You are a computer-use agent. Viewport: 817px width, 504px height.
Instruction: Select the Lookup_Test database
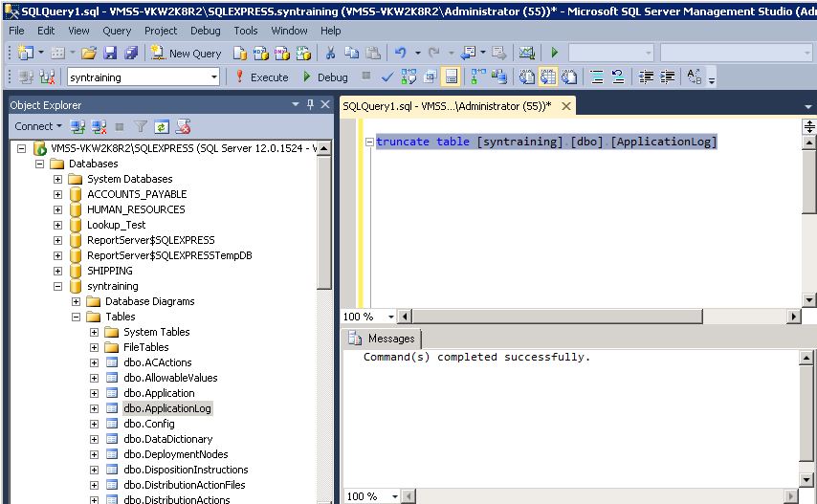(x=116, y=225)
